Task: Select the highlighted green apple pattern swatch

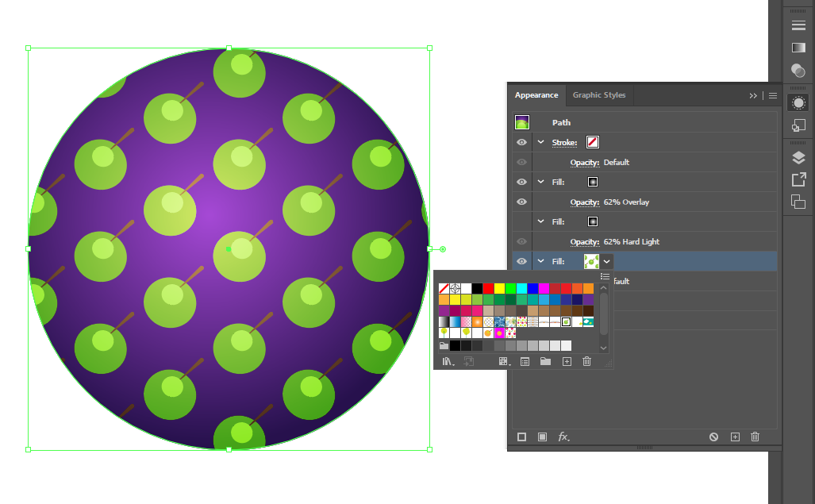Action: (x=566, y=322)
